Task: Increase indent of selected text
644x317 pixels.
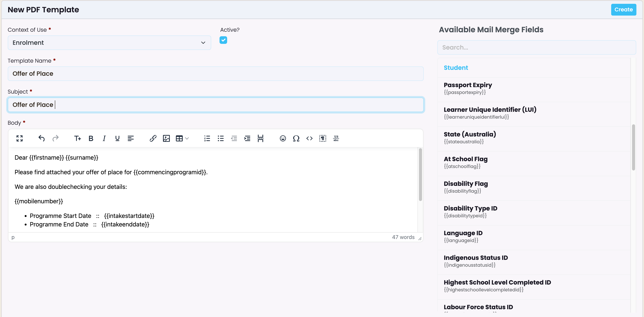Action: pos(247,138)
